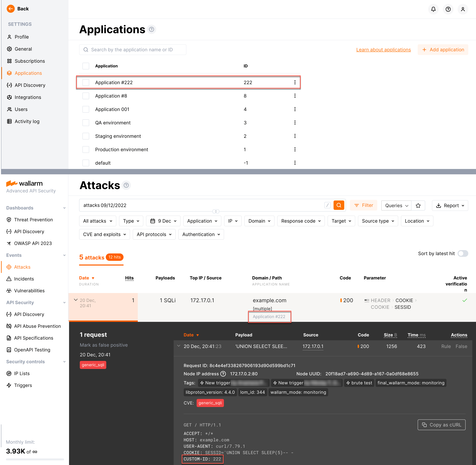Expand the Authentication filter

click(x=201, y=234)
